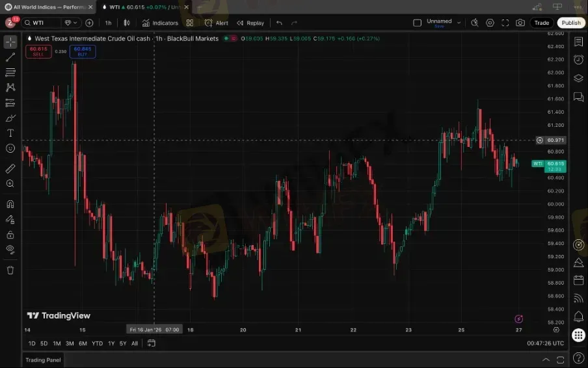Select the YTD date range
Viewport: 588px width, 368px height.
[x=97, y=343]
